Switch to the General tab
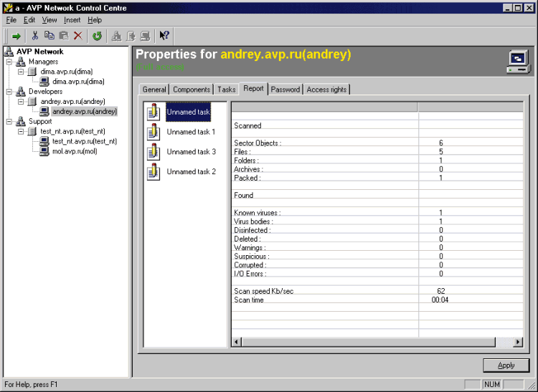This screenshot has width=538, height=392. pos(154,90)
